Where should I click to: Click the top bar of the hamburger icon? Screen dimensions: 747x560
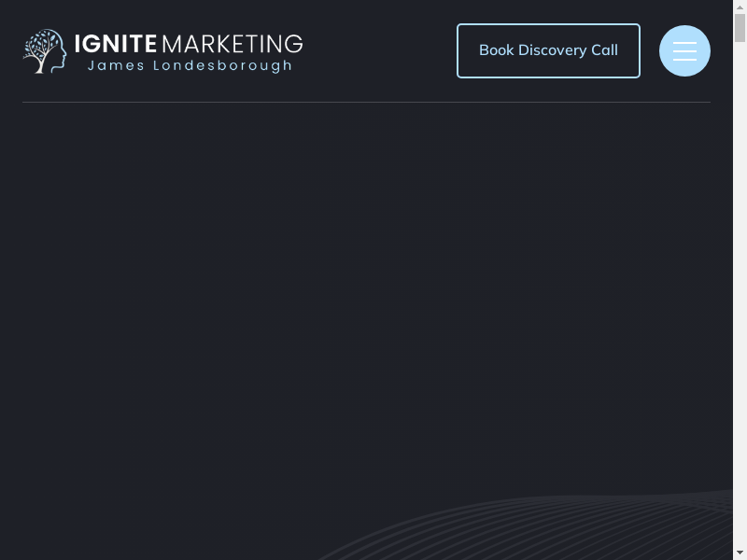[684, 42]
